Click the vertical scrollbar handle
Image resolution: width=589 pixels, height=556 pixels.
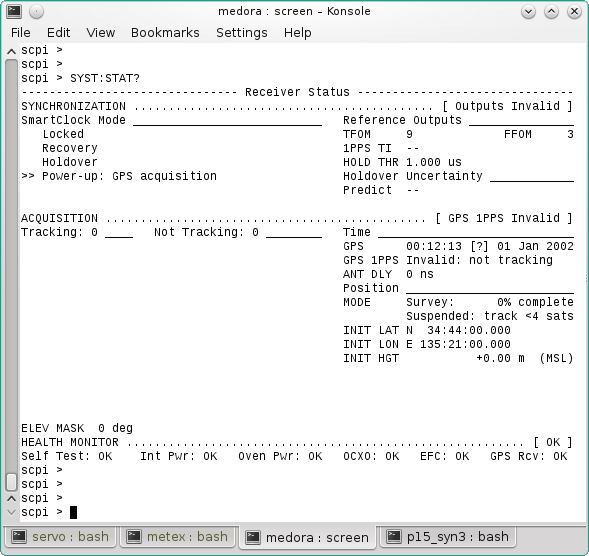coord(12,482)
